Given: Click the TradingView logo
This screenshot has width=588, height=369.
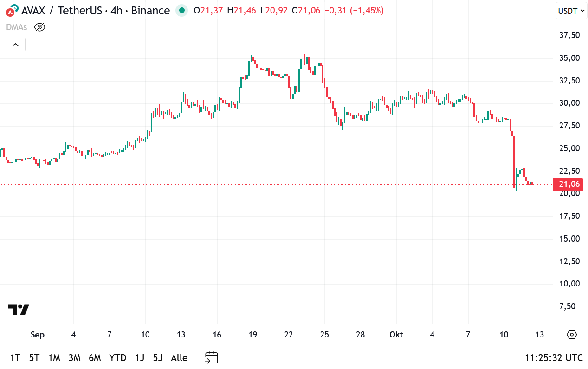Looking at the screenshot, I should coord(19,310).
